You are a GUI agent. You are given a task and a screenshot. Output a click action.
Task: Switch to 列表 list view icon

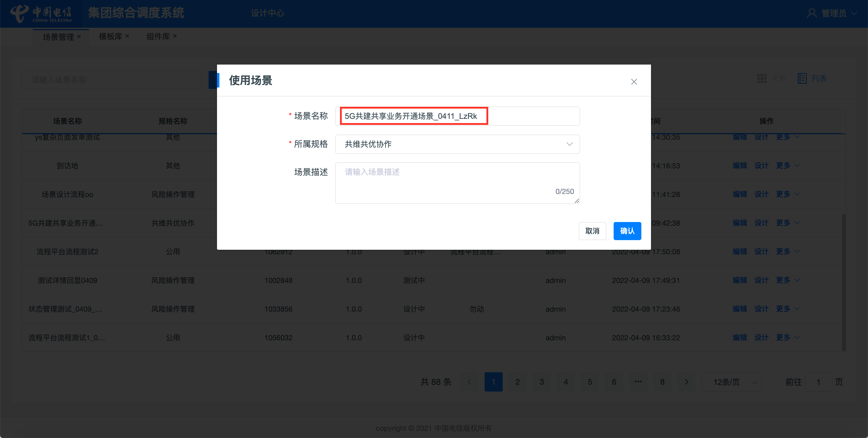[x=802, y=78]
